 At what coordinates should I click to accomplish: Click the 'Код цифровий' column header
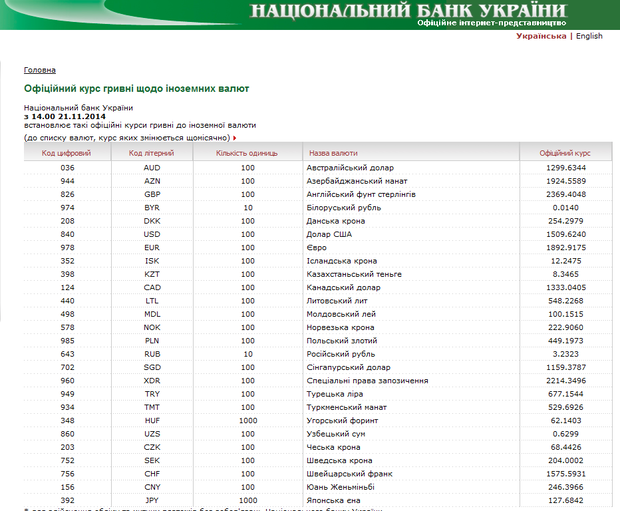pos(66,153)
